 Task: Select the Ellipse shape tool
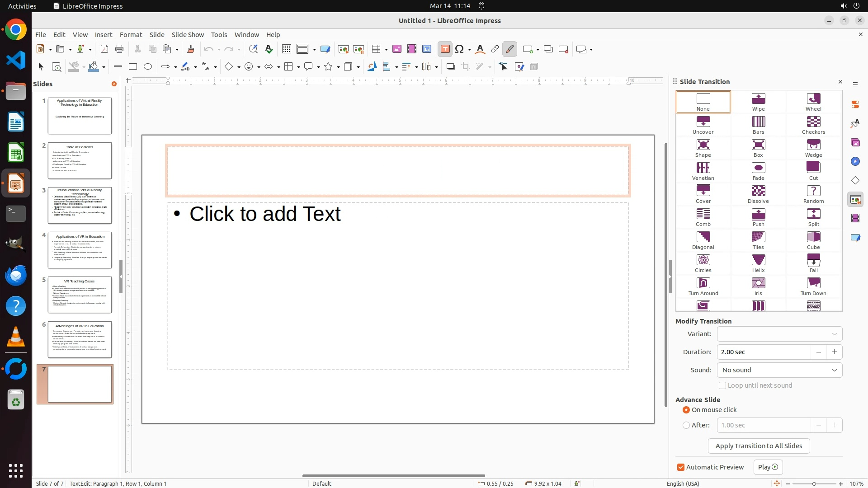148,67
